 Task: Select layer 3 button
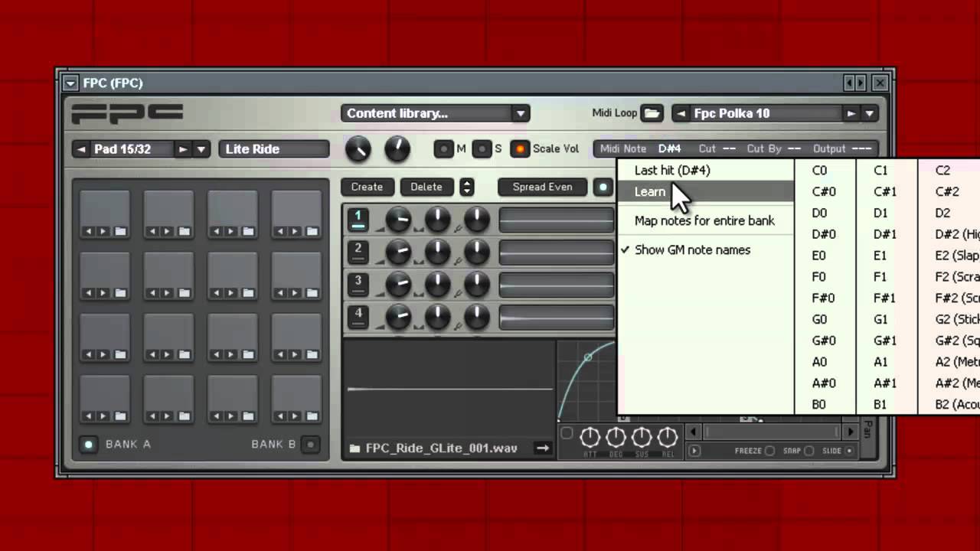click(358, 285)
